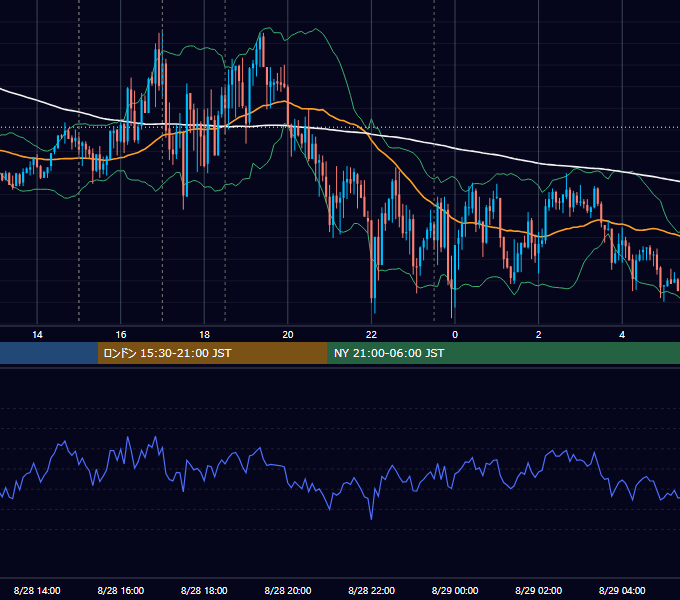The width and height of the screenshot is (680, 600).
Task: Click the 16 hour label on price chart axis
Action: (x=121, y=334)
